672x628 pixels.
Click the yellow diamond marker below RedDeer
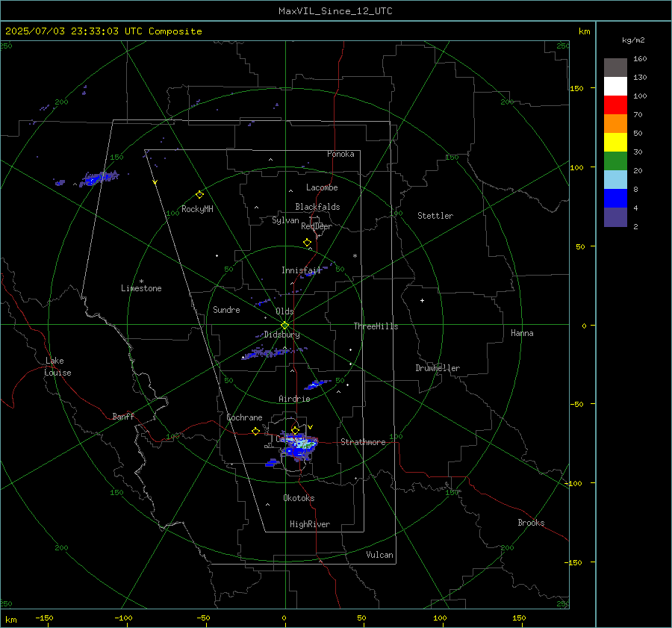308,243
